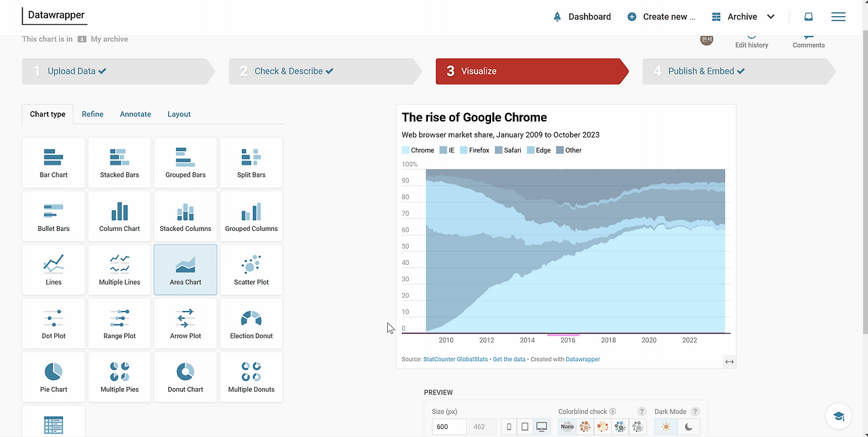Open the Datawrapper Academy help button

click(839, 416)
